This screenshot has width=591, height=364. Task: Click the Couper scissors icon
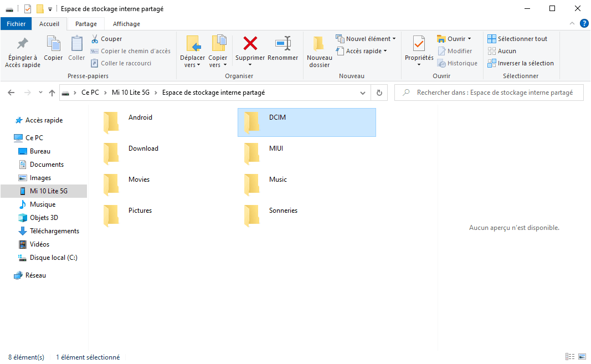point(95,39)
